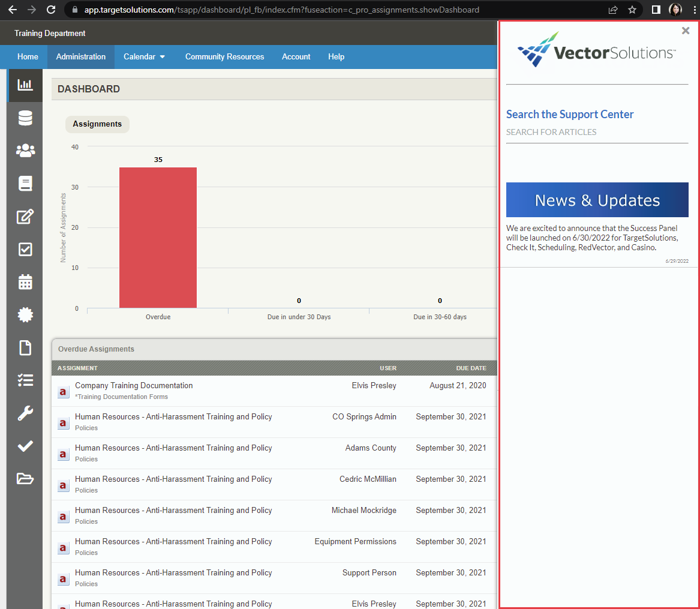Select the Dashboard bar chart icon in sidebar

click(25, 85)
